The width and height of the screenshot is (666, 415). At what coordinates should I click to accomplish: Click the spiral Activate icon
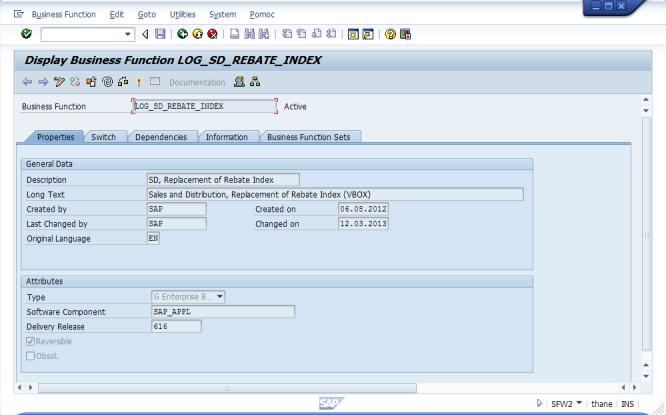[x=107, y=82]
